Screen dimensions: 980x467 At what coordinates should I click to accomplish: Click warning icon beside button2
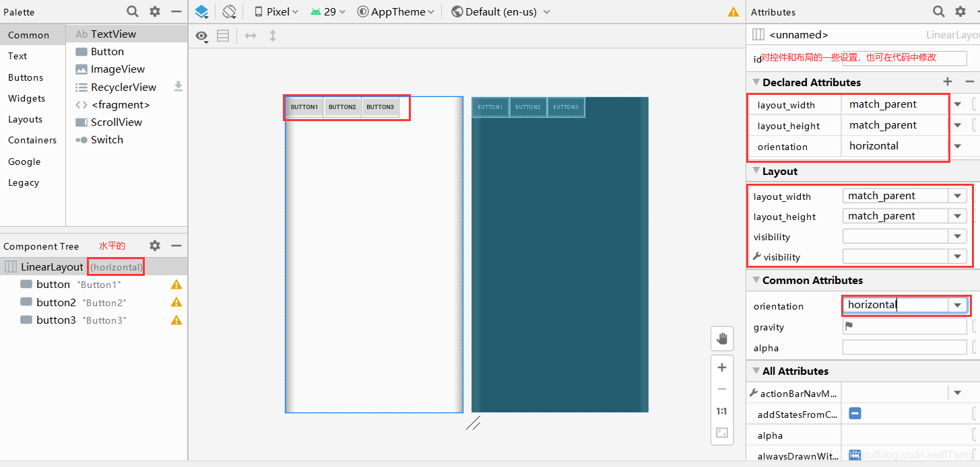coord(176,302)
